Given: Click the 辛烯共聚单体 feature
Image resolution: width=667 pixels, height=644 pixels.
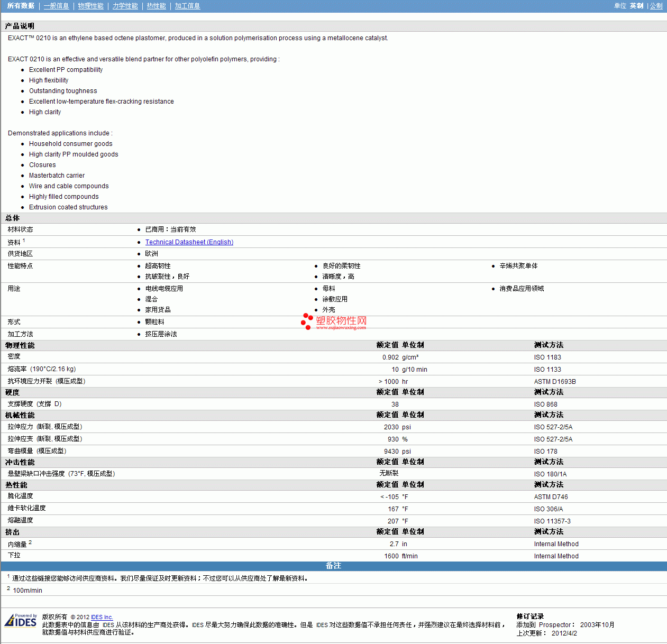Looking at the screenshot, I should coord(518,266).
